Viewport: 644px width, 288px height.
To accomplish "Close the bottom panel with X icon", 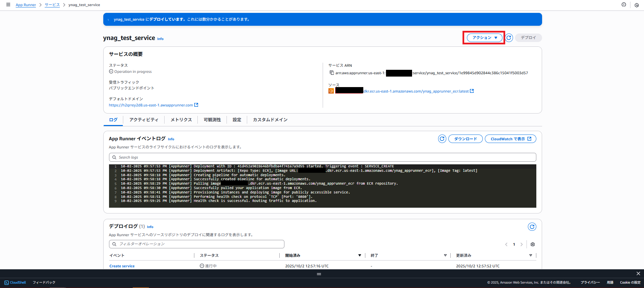I will pos(638,273).
